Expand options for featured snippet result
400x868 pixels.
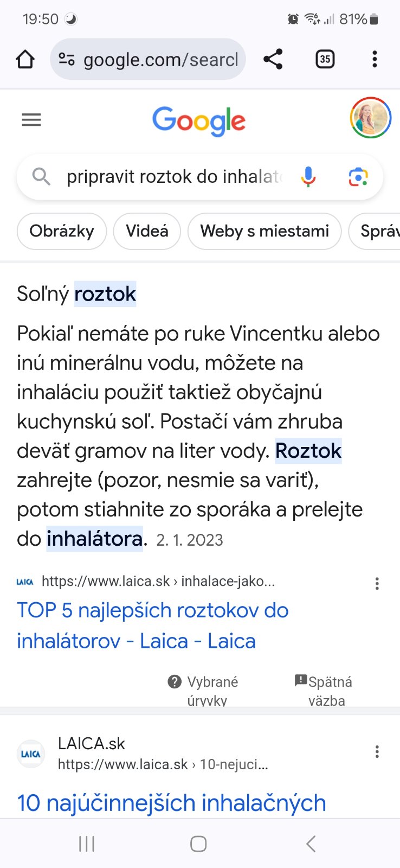tap(377, 584)
